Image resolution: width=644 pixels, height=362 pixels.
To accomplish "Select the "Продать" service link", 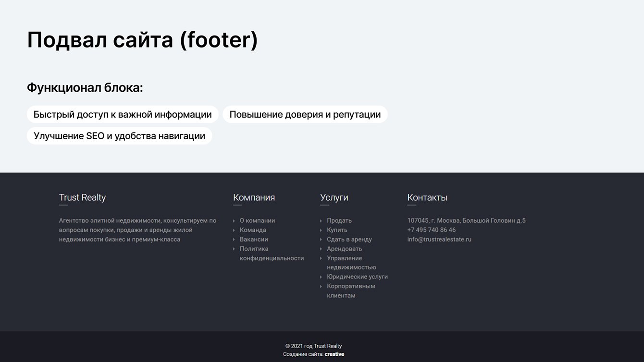I will click(339, 221).
